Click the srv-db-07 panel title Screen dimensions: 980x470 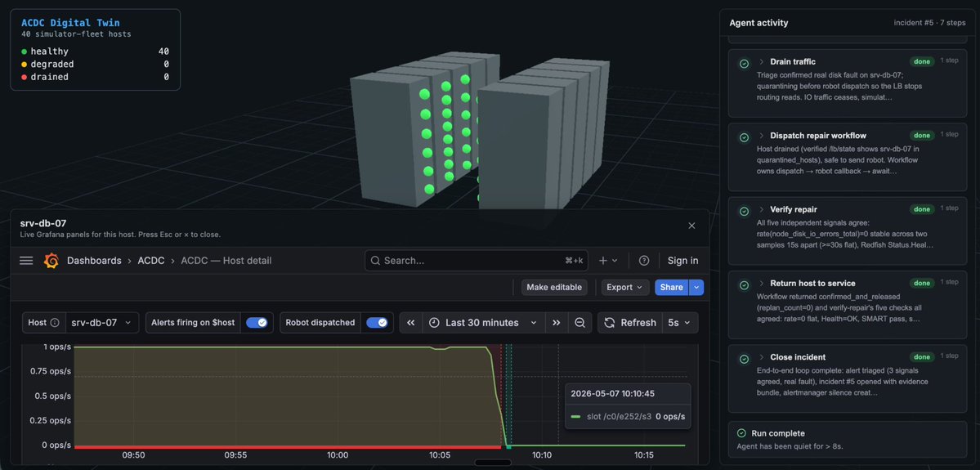tap(43, 223)
